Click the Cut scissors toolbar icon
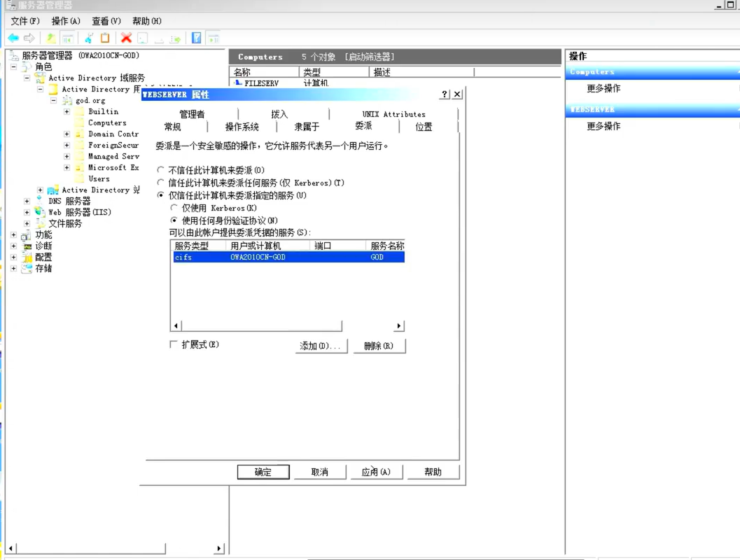 coord(89,38)
